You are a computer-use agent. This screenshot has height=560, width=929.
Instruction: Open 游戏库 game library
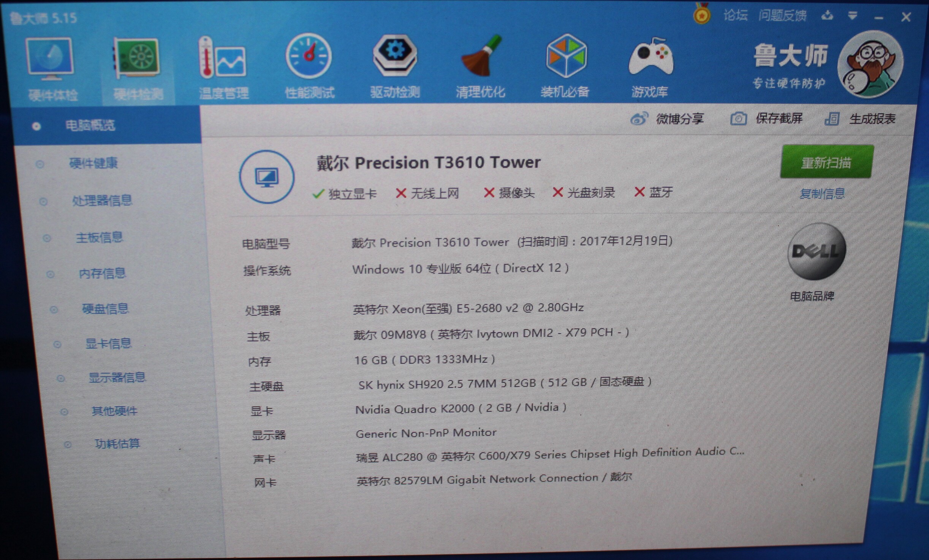tap(650, 67)
